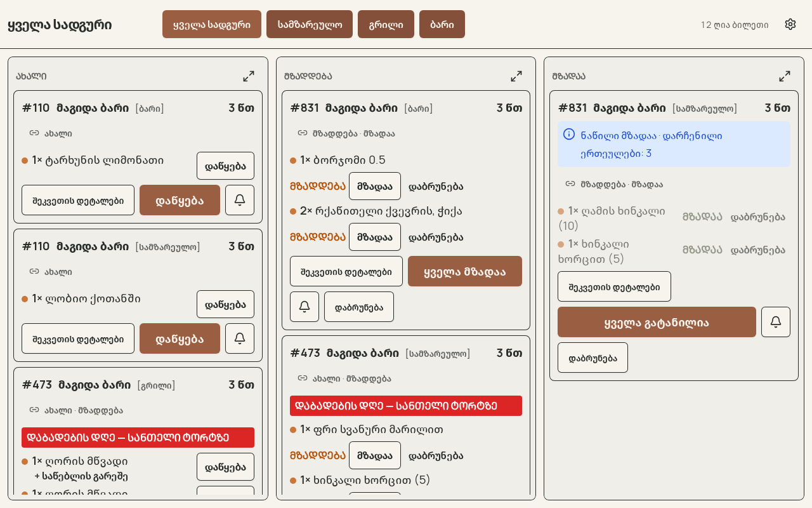
Task: Open settings gear icon
Action: 790,24
